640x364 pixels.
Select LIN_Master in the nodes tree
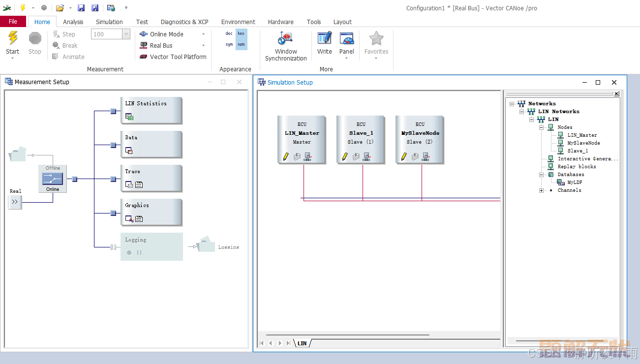coord(582,135)
